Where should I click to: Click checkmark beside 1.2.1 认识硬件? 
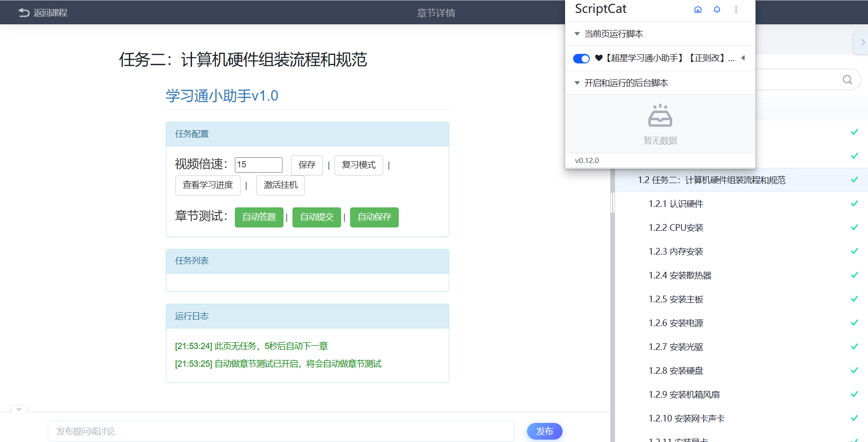pyautogui.click(x=855, y=204)
